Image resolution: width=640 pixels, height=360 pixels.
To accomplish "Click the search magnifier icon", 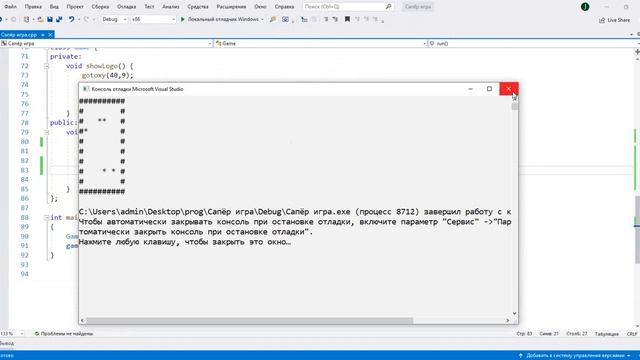I will (388, 7).
